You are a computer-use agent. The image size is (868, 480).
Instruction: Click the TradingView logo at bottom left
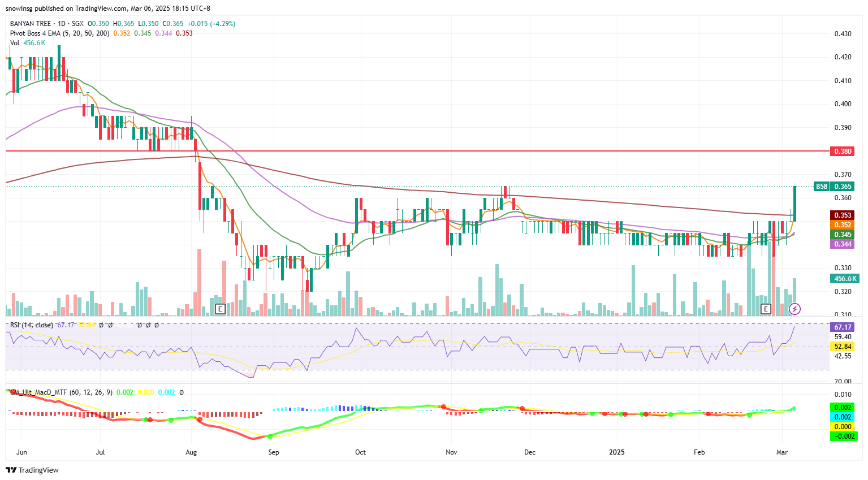pyautogui.click(x=32, y=470)
